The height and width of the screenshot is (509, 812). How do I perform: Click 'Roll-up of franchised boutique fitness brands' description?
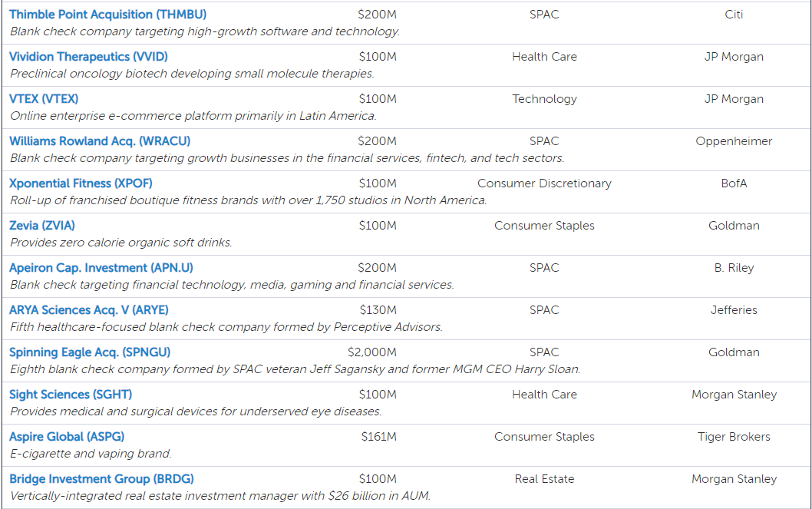coord(249,200)
